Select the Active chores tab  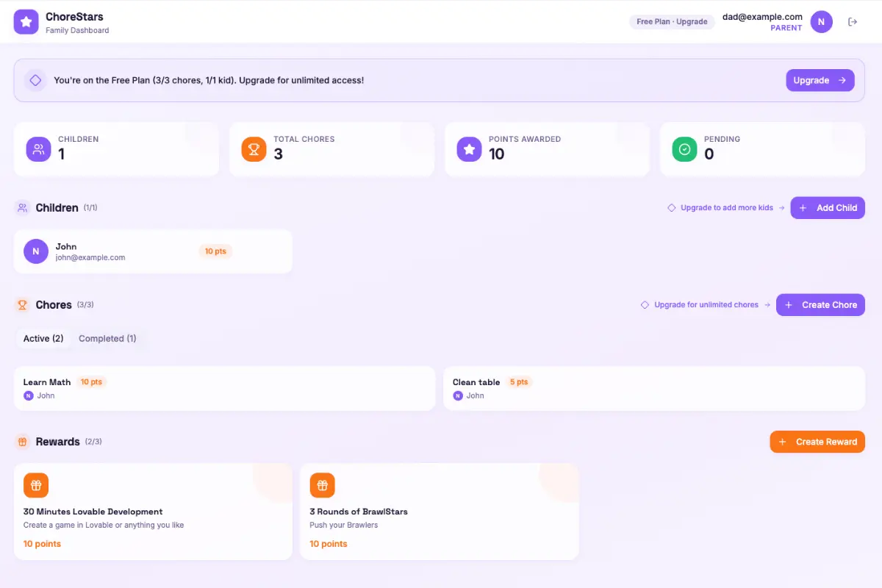click(43, 338)
